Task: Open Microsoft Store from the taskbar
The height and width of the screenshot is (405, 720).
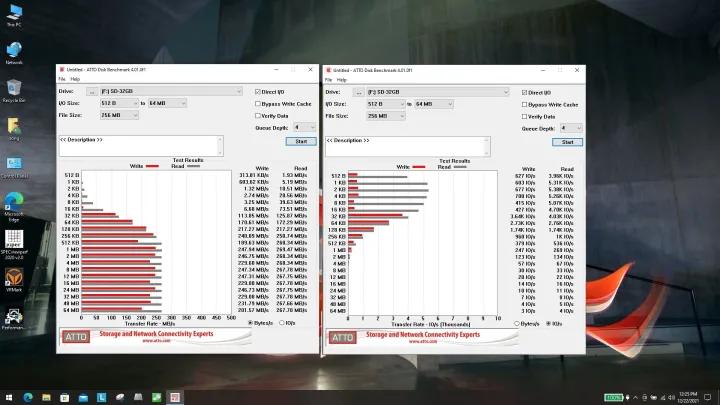Action: [65, 397]
